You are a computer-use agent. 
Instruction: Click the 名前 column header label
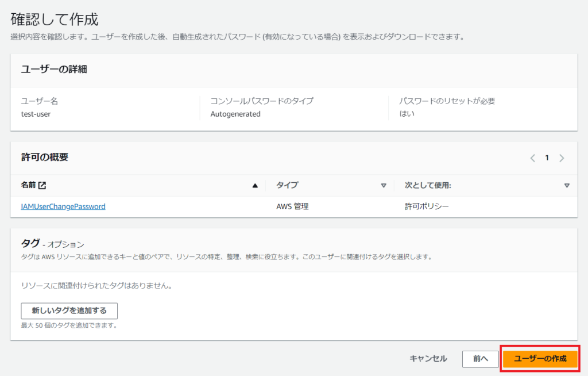(28, 186)
